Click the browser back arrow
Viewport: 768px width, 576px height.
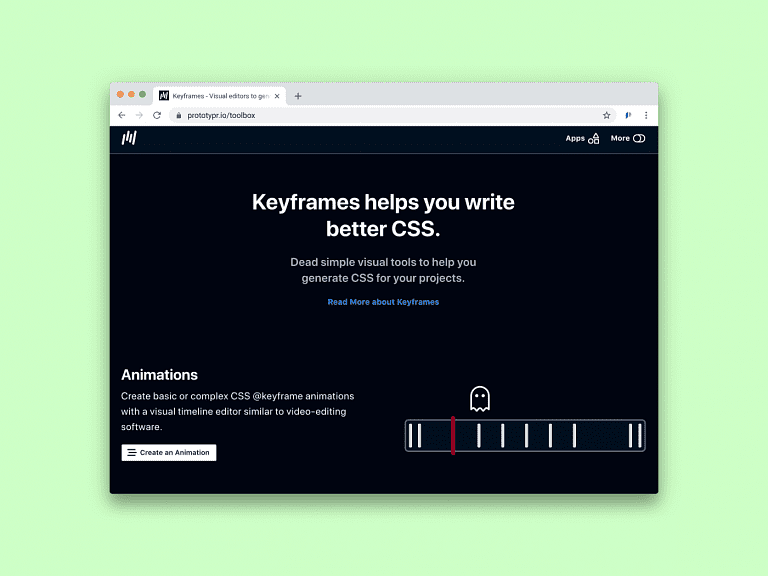tap(122, 115)
